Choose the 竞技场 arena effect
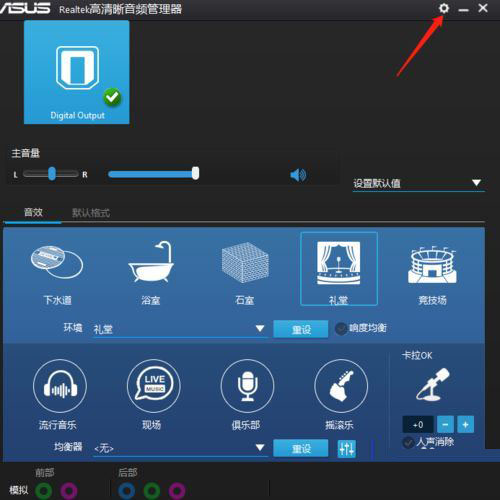This screenshot has height=500, width=500. click(432, 274)
